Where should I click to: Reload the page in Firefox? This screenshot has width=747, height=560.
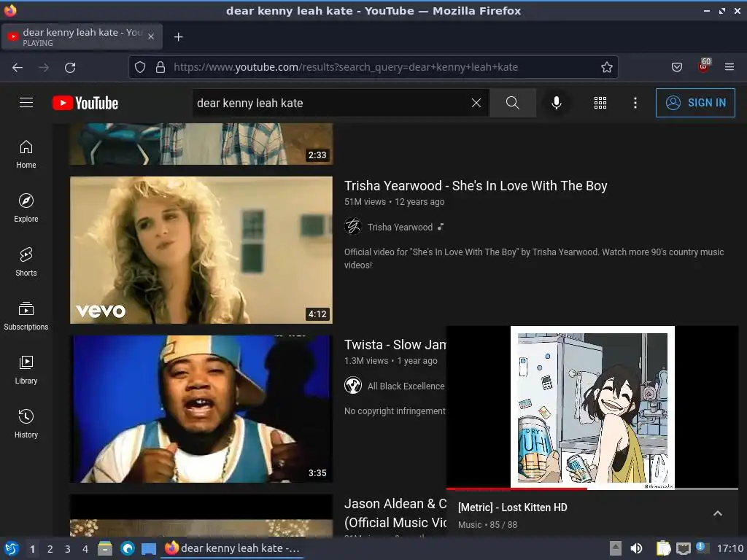click(70, 68)
